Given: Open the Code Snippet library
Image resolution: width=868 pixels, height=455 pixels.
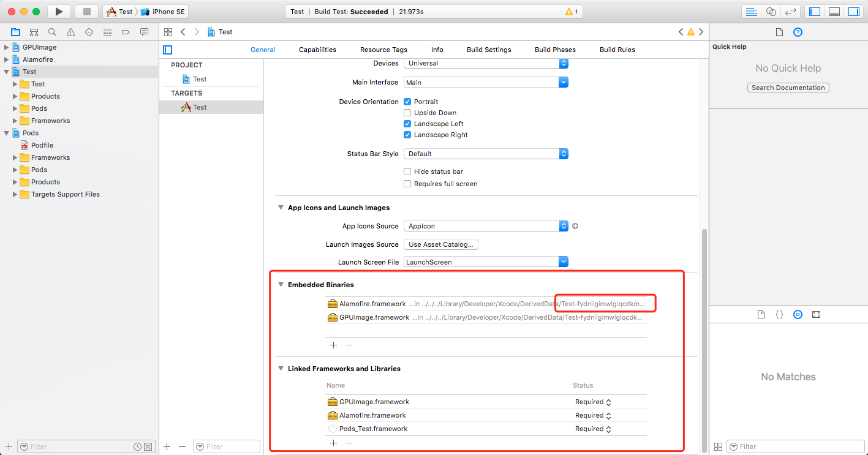Looking at the screenshot, I should coord(779,314).
